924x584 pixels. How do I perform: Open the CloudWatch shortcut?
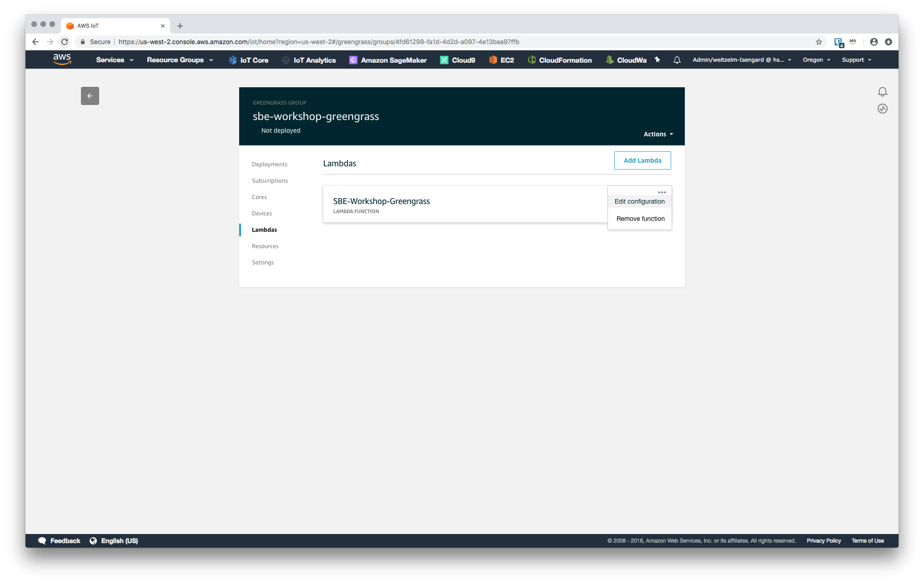click(626, 60)
